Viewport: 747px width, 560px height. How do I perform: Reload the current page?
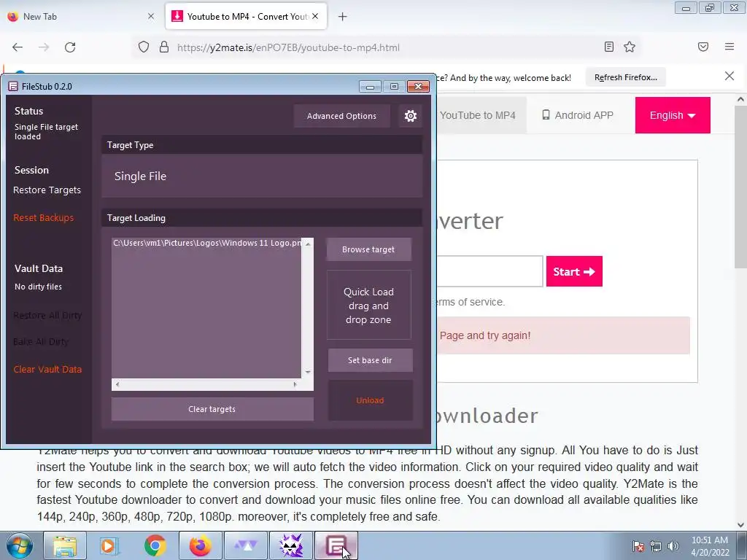pyautogui.click(x=70, y=47)
